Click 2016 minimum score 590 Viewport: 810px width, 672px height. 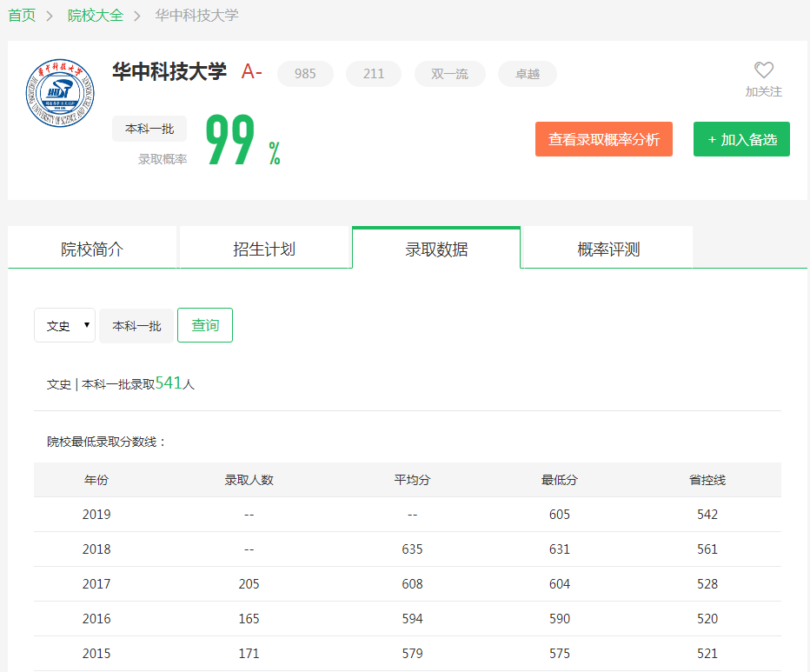click(x=560, y=618)
